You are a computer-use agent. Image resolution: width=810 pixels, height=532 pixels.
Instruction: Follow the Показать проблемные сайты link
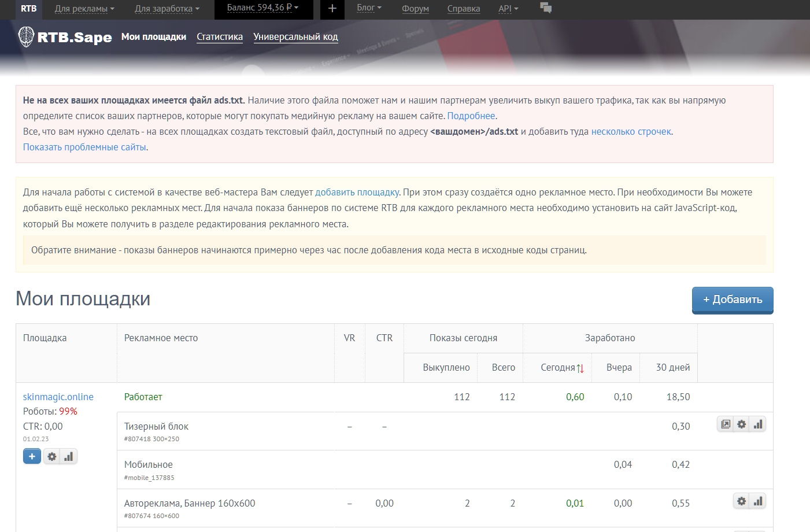click(x=84, y=147)
